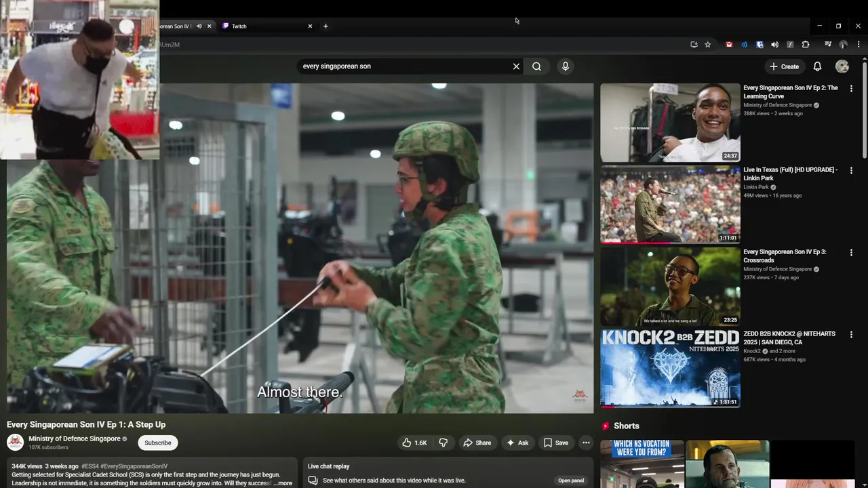
Task: Open the Gmail extension icon
Action: tap(729, 45)
